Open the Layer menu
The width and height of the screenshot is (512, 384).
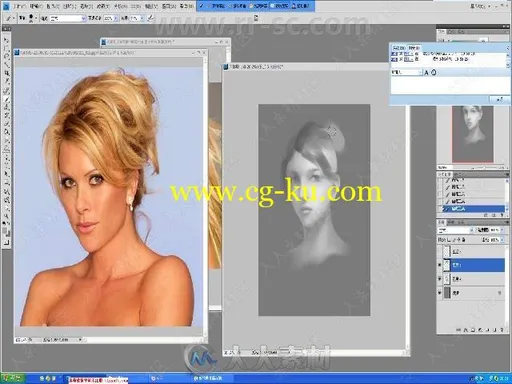click(69, 6)
